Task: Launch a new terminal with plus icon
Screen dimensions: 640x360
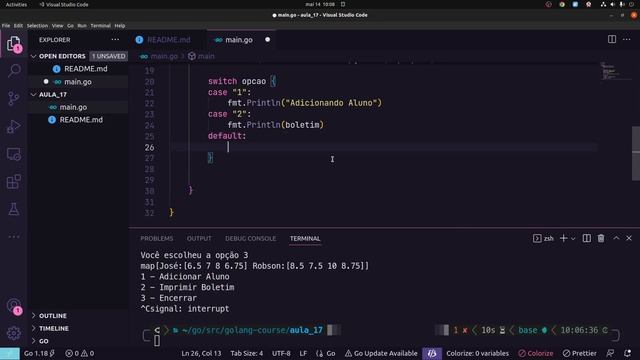Action: pos(563,238)
